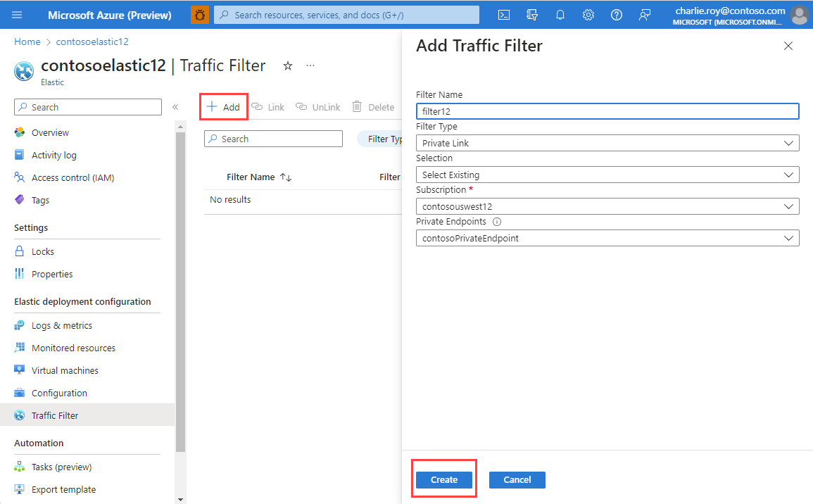Open the help question mark

pos(616,15)
